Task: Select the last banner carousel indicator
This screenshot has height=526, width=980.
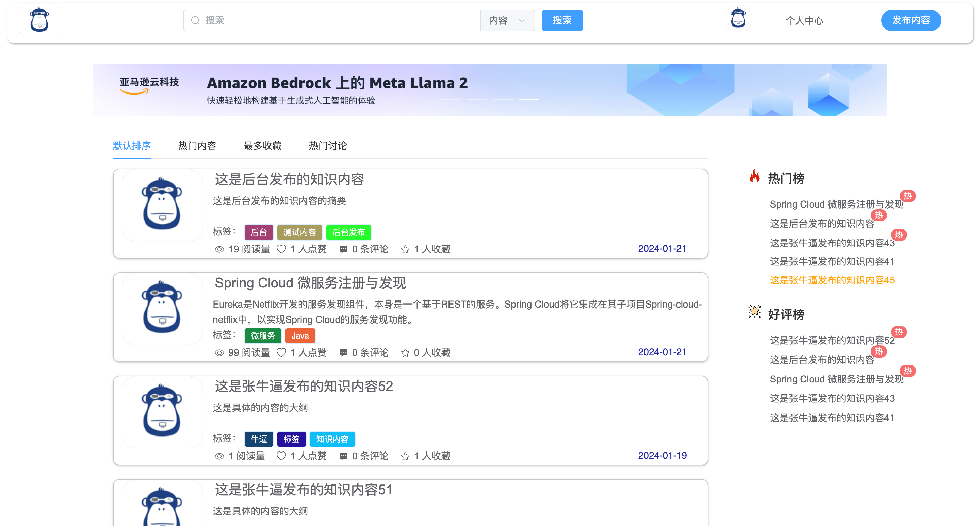Action: pos(528,99)
